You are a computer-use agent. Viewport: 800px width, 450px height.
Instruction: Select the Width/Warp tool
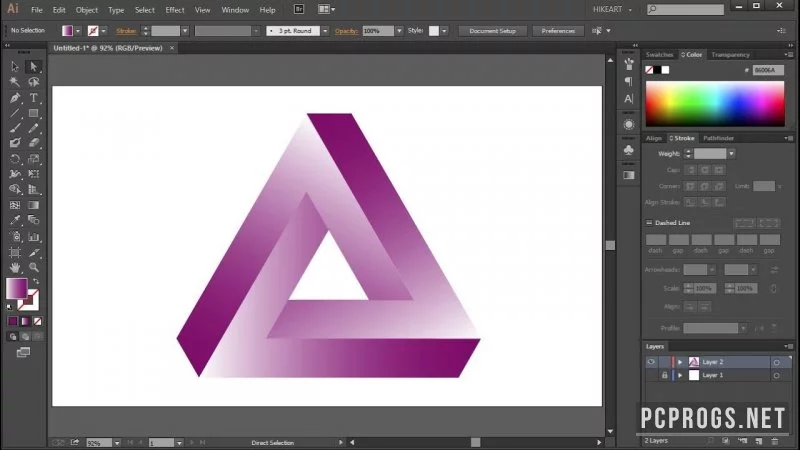tap(14, 174)
